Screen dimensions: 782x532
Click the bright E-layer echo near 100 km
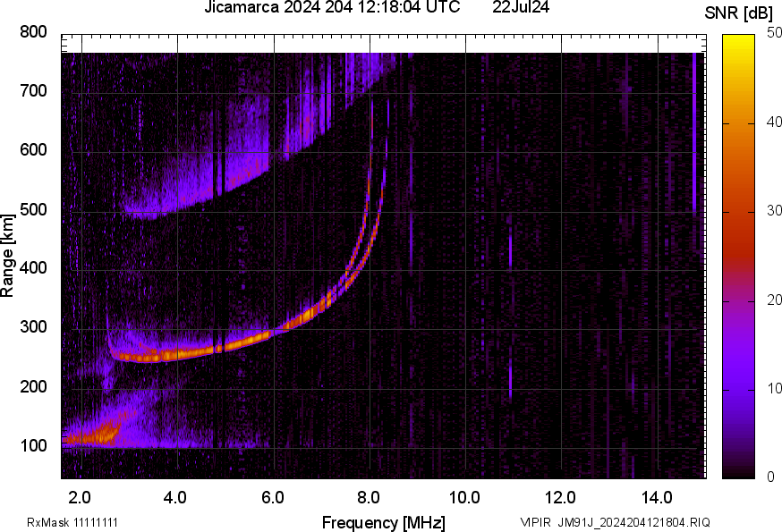89,438
